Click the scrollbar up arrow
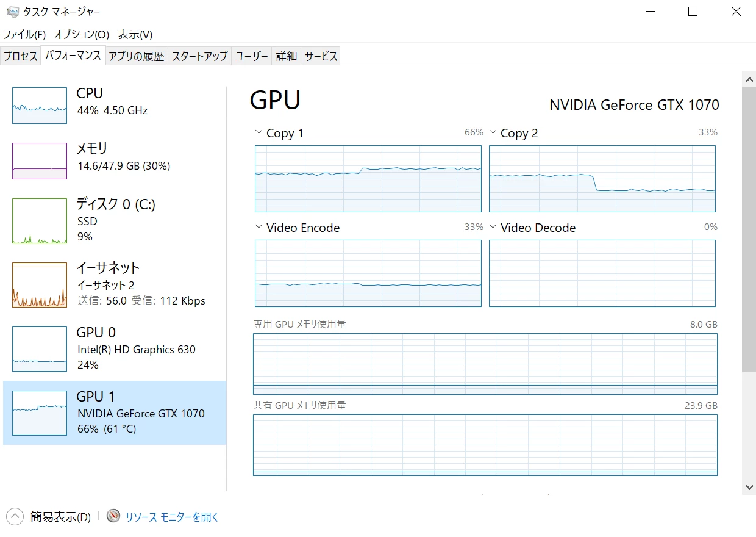Image resolution: width=756 pixels, height=537 pixels. [x=749, y=79]
